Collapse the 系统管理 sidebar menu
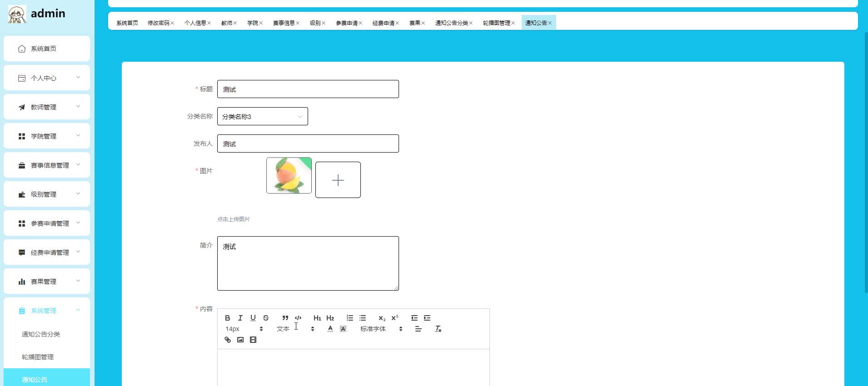868x386 pixels. (47, 311)
